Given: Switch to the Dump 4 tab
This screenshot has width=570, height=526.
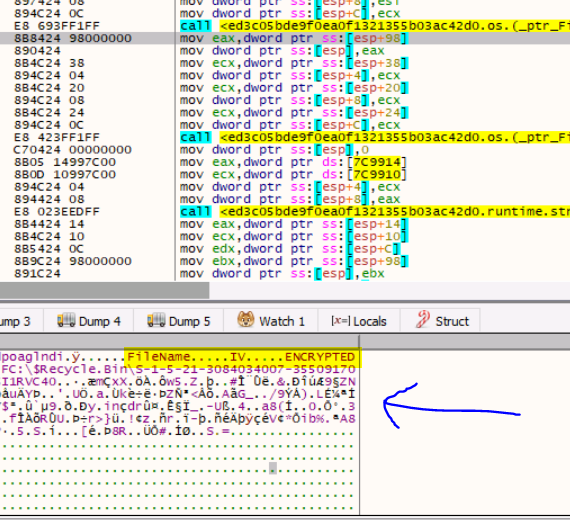Looking at the screenshot, I should point(88,321).
